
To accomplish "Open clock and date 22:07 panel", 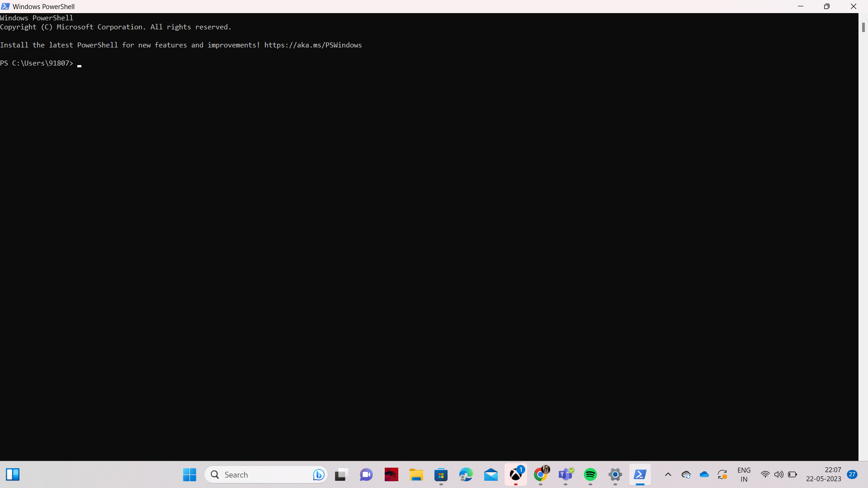I will click(x=823, y=474).
